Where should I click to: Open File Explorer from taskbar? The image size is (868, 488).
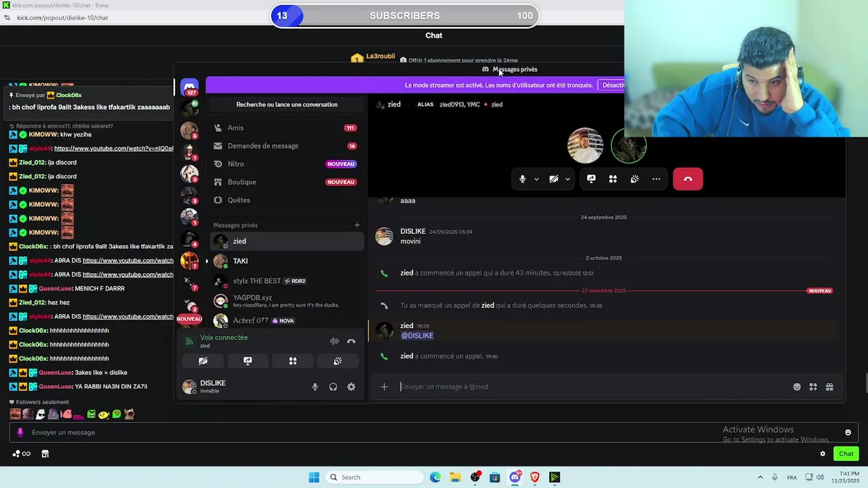point(455,477)
